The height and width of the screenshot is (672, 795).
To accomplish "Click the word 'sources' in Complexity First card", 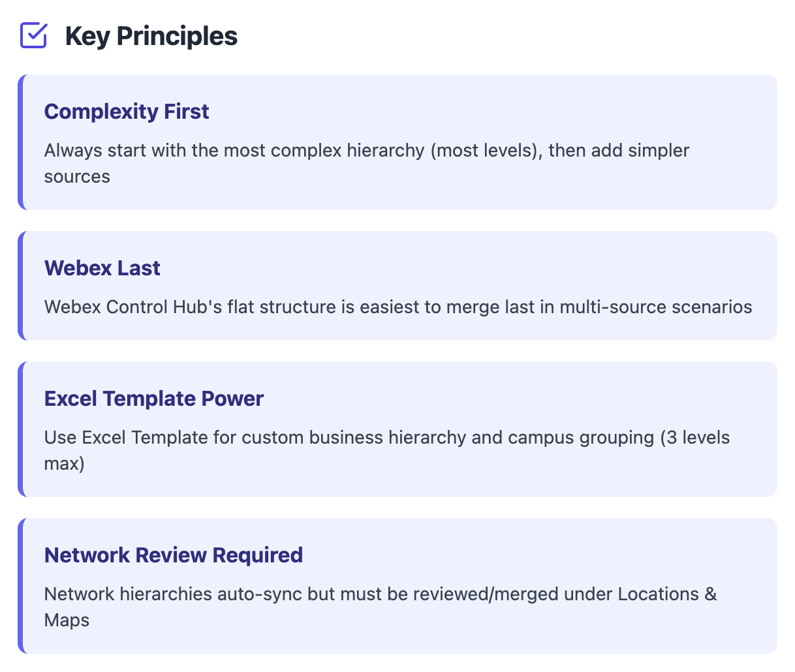I will click(x=77, y=177).
